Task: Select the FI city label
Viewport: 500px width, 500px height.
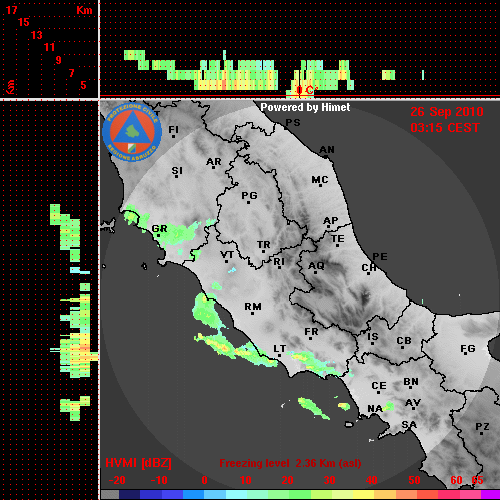Action: click(173, 129)
